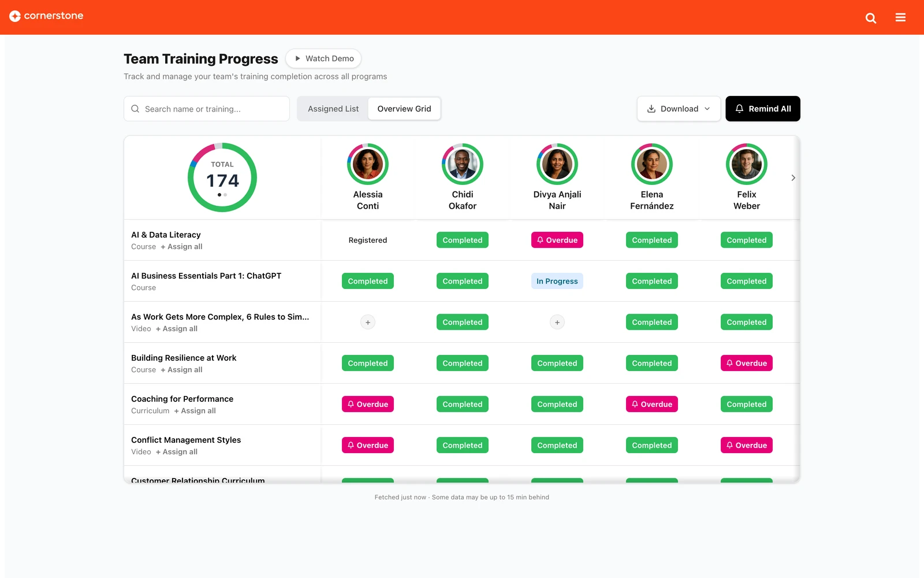Expand the Download dropdown
This screenshot has height=578, width=924.
[x=679, y=109]
